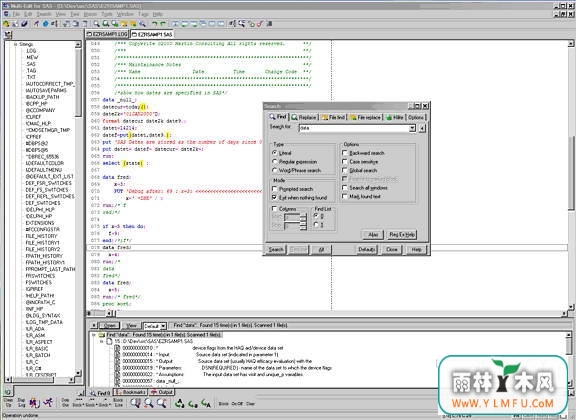Click the Clean Up button in bottom toolbar
This screenshot has width=576, height=420.
(x=8, y=402)
